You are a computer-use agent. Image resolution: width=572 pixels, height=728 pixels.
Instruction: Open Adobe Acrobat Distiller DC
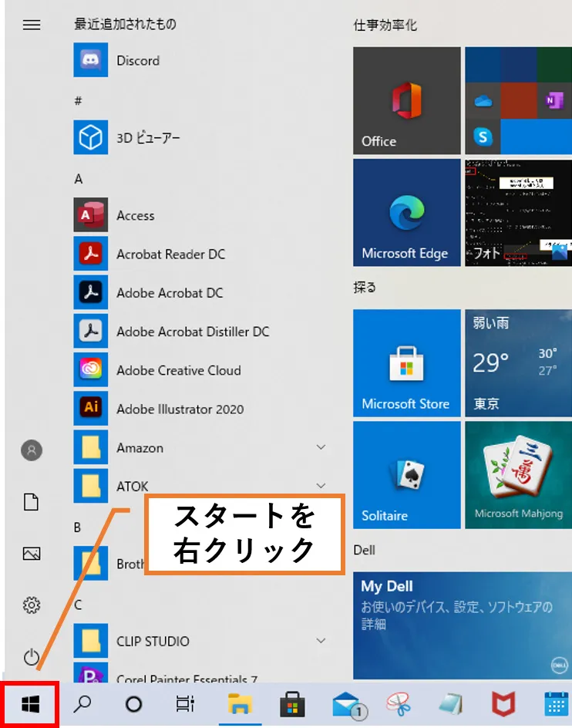coord(200,331)
